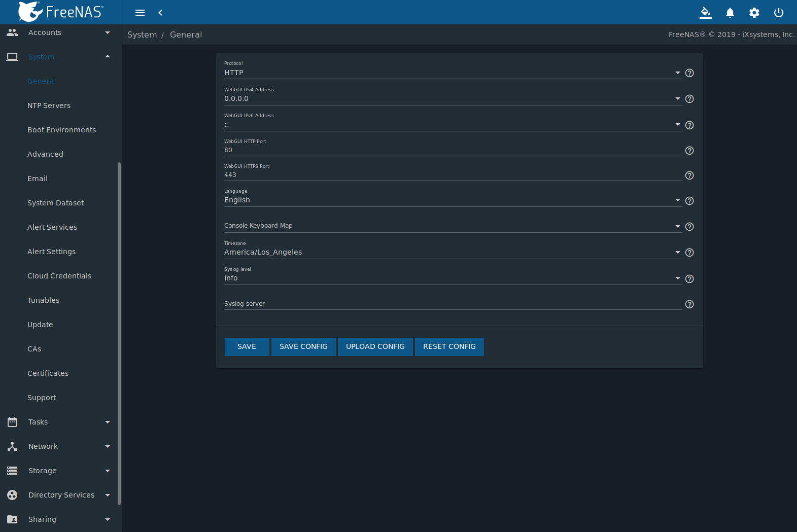Show help for Protocol field
This screenshot has width=797, height=532.
click(689, 73)
